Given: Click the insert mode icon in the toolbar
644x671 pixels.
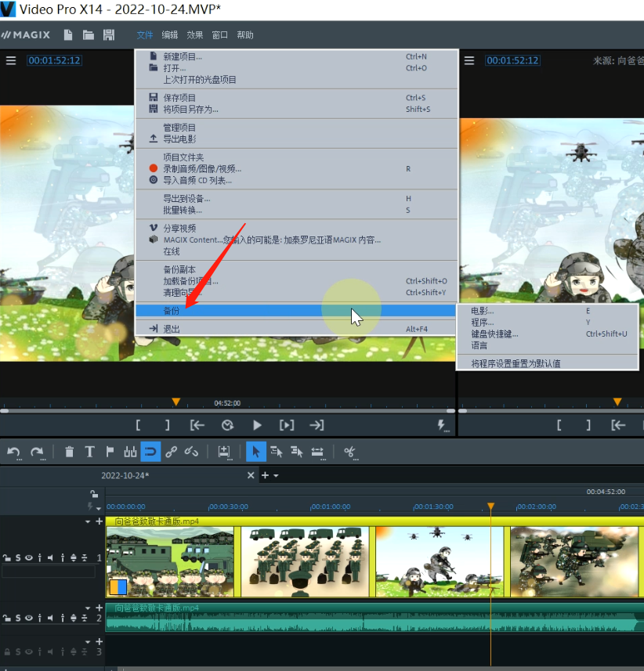Looking at the screenshot, I should coord(224,452).
